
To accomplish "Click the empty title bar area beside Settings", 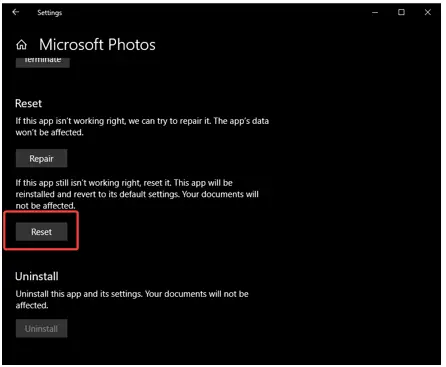I will pos(213,12).
